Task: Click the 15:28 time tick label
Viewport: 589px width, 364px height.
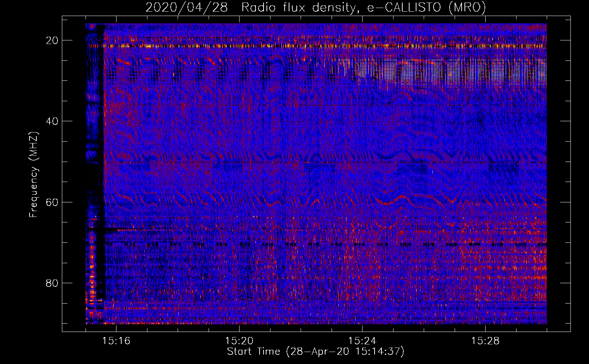Action: click(x=485, y=341)
